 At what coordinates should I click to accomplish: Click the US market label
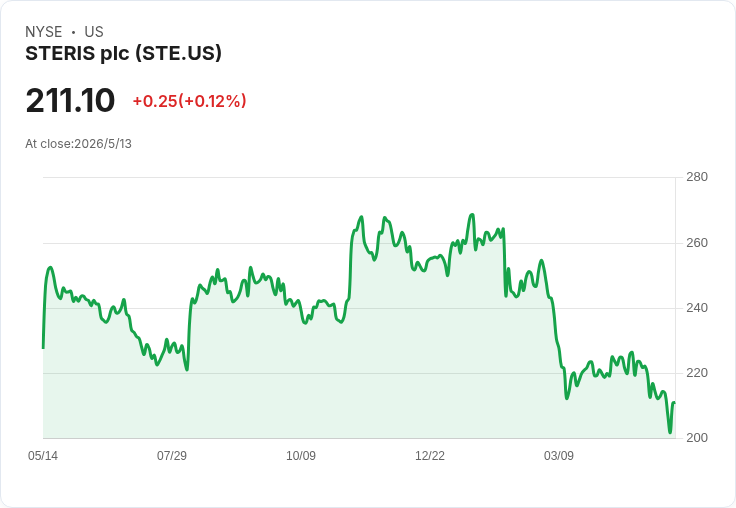94,32
